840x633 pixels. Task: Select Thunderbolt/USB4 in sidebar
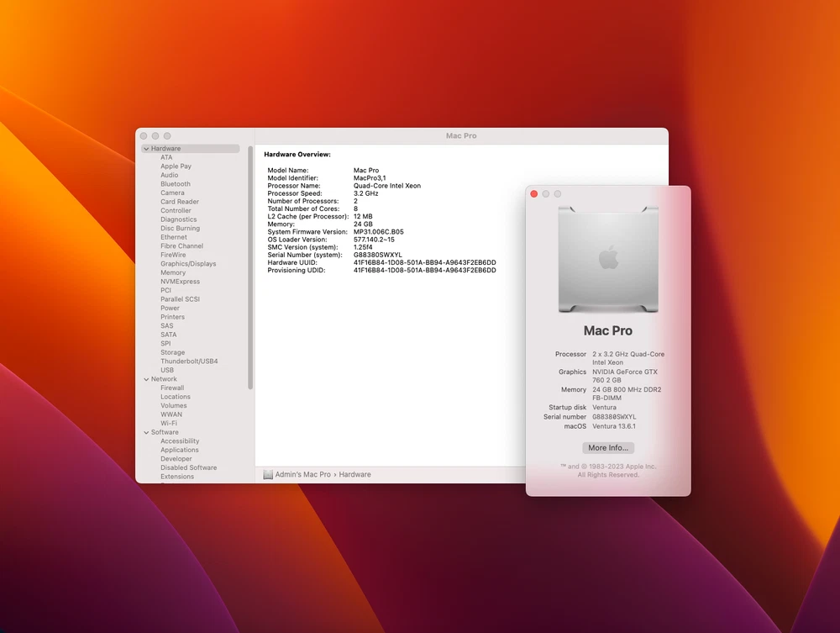tap(189, 361)
